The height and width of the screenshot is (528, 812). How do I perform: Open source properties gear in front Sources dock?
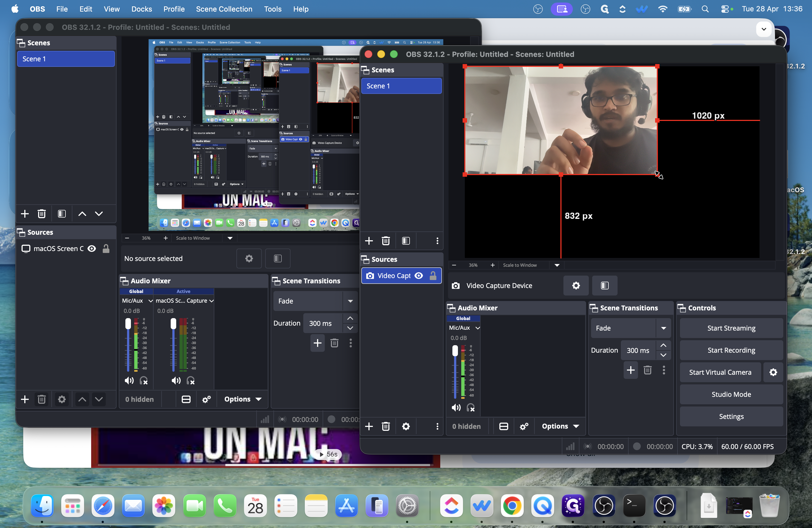point(406,426)
